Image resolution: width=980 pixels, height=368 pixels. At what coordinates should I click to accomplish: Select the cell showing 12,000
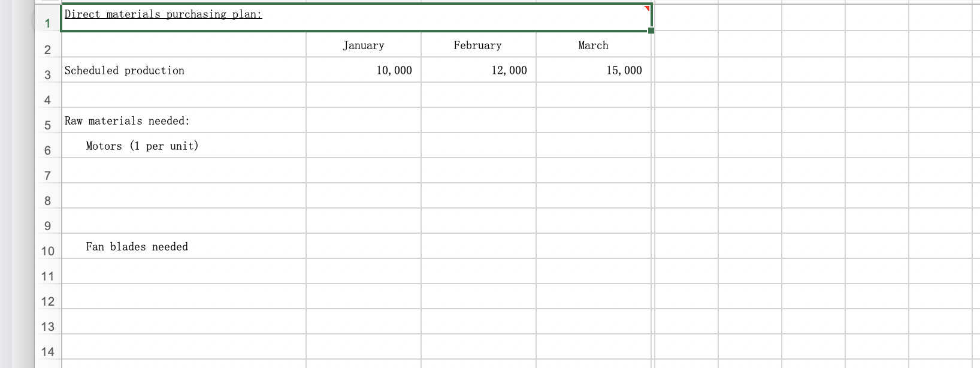pyautogui.click(x=477, y=70)
